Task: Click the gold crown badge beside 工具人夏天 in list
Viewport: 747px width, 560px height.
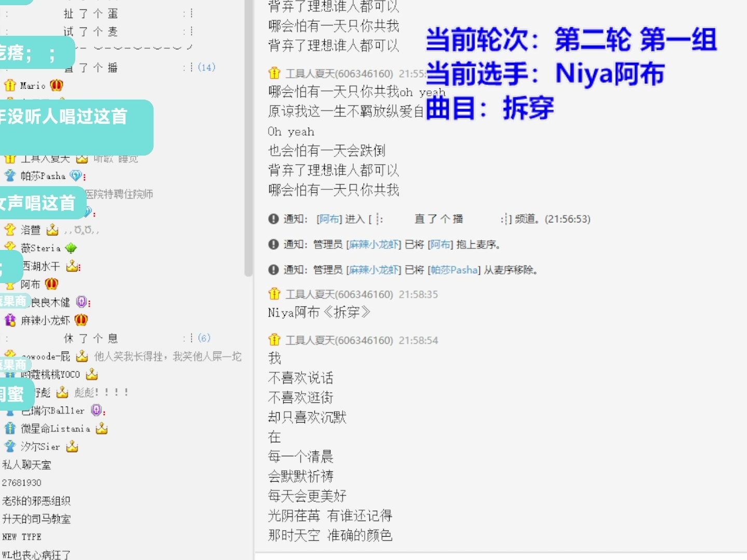Action: coord(81,158)
